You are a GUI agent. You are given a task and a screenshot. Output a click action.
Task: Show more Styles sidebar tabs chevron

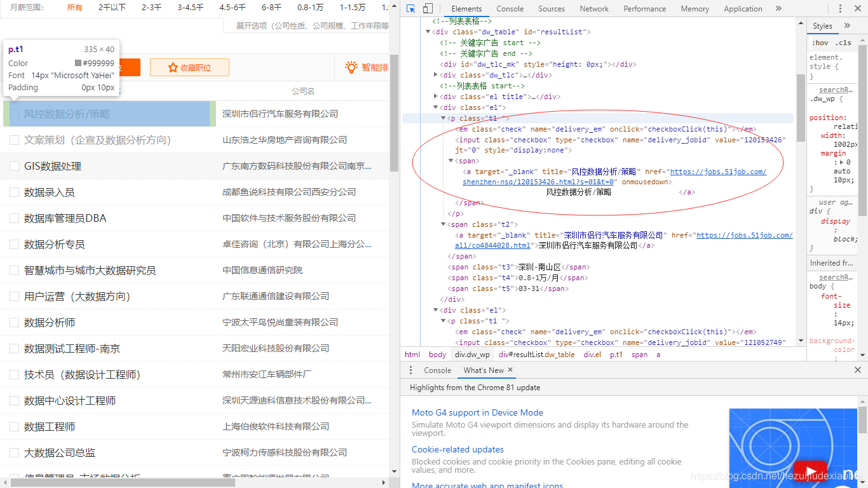click(x=847, y=26)
